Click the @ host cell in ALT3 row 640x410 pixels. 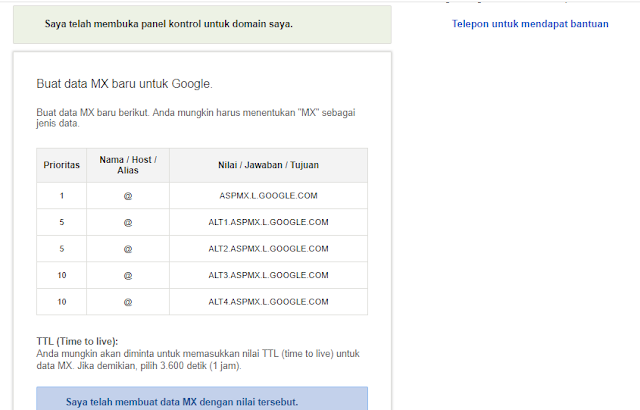click(x=128, y=275)
